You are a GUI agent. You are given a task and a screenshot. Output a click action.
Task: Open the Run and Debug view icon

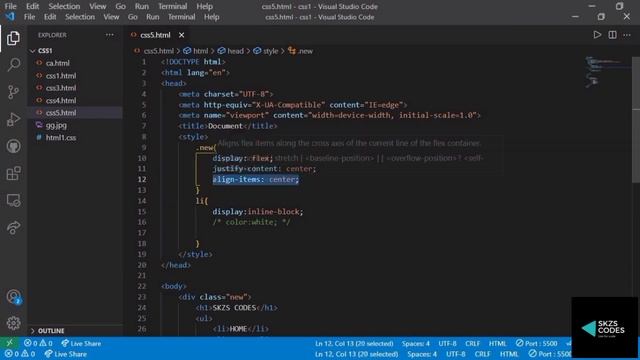13,119
